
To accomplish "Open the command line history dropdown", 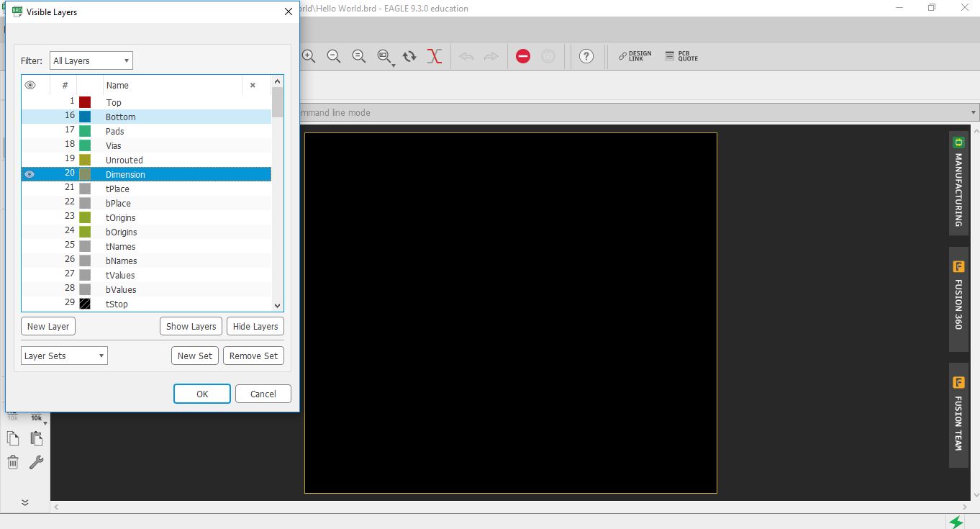I will point(974,113).
